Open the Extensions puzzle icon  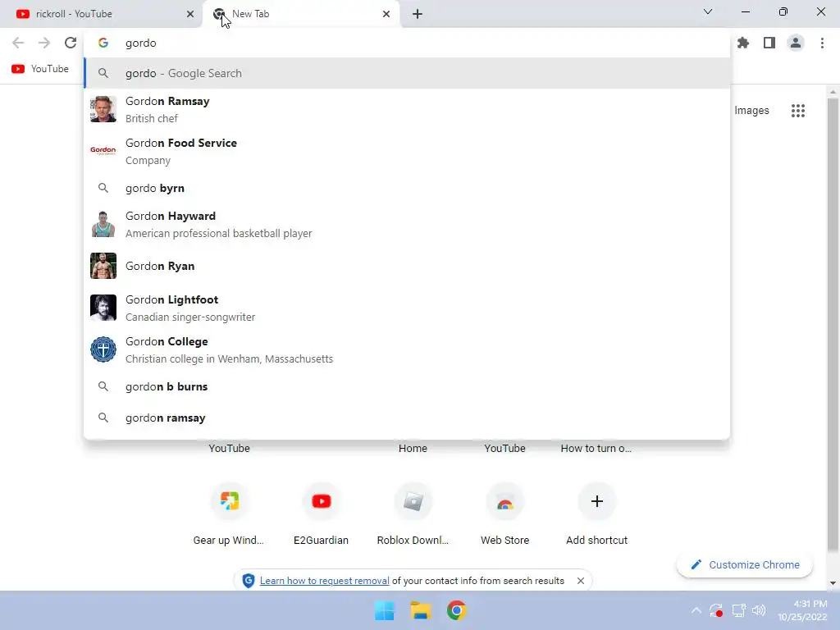tap(743, 43)
